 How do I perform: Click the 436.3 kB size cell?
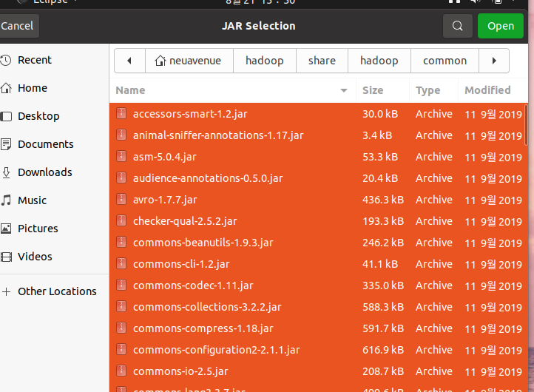(x=383, y=200)
